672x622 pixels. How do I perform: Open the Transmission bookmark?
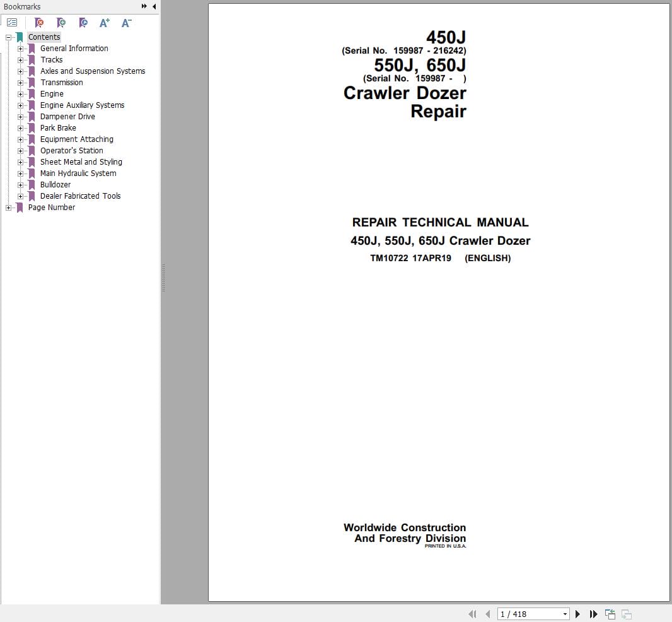[62, 83]
